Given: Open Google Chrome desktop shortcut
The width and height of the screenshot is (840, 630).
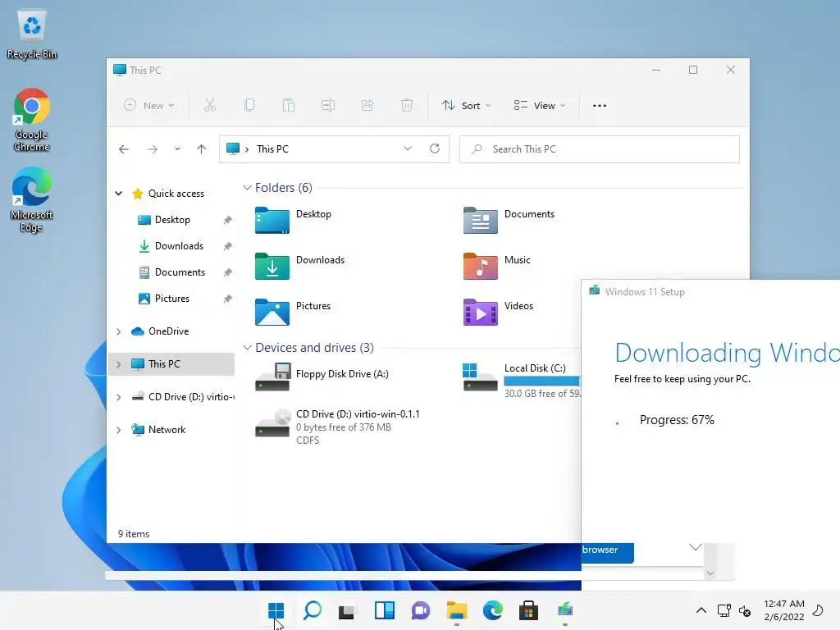Looking at the screenshot, I should point(32,120).
